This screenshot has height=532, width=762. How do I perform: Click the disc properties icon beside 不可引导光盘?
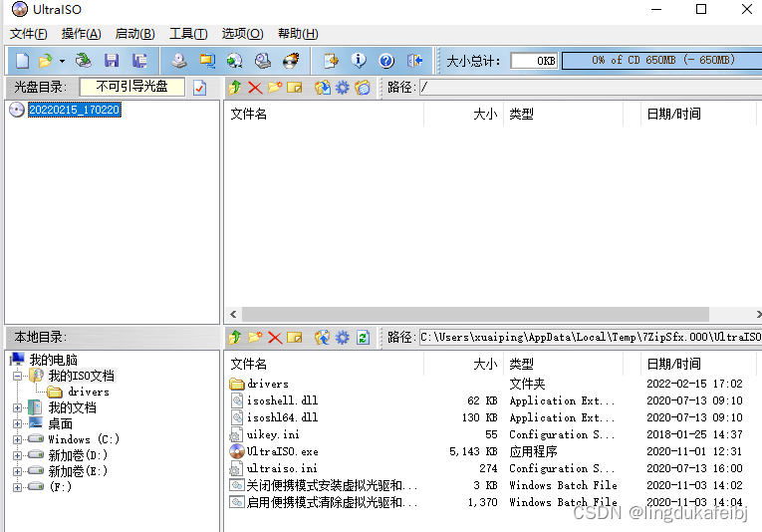click(x=200, y=88)
